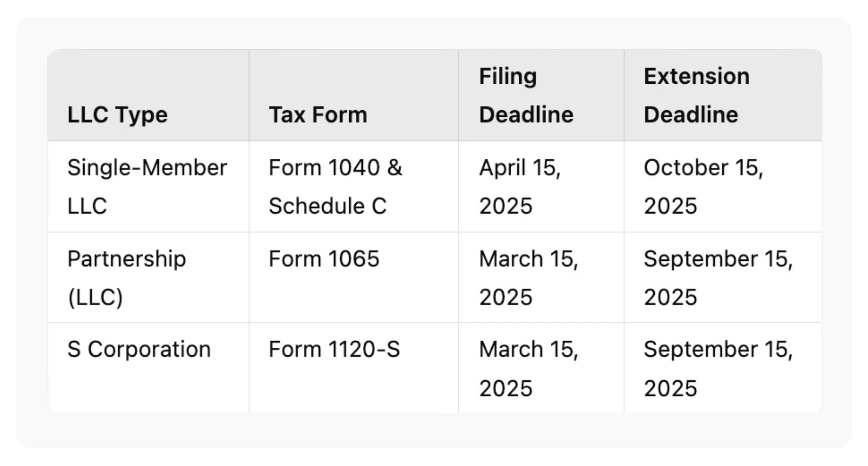Select the Form 1040 & Schedule C cell
The width and height of the screenshot is (868, 466).
[335, 187]
